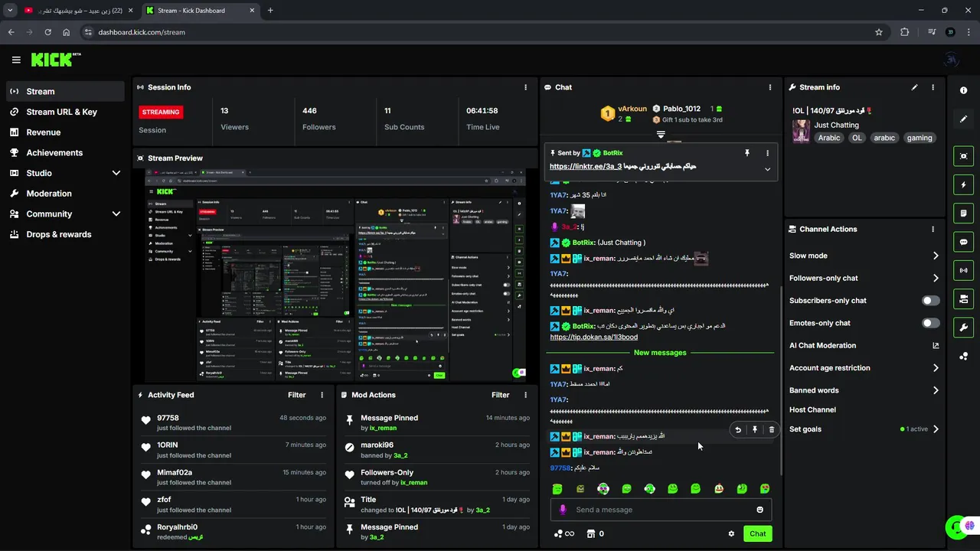Click Host Channel action
Image resolution: width=980 pixels, height=551 pixels.
(x=812, y=410)
